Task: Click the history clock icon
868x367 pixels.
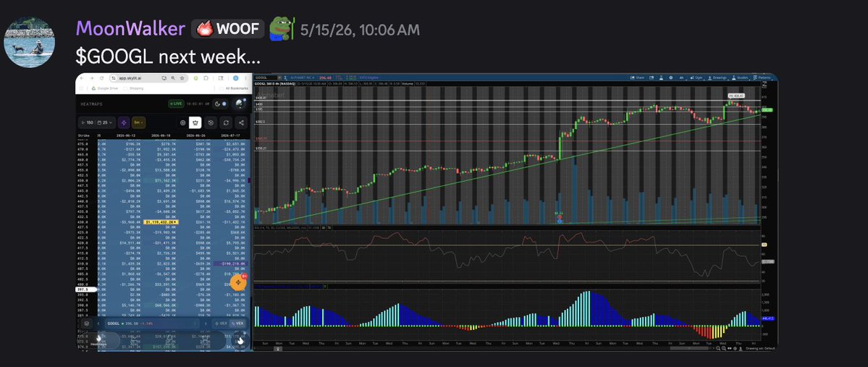Action: pos(211,123)
